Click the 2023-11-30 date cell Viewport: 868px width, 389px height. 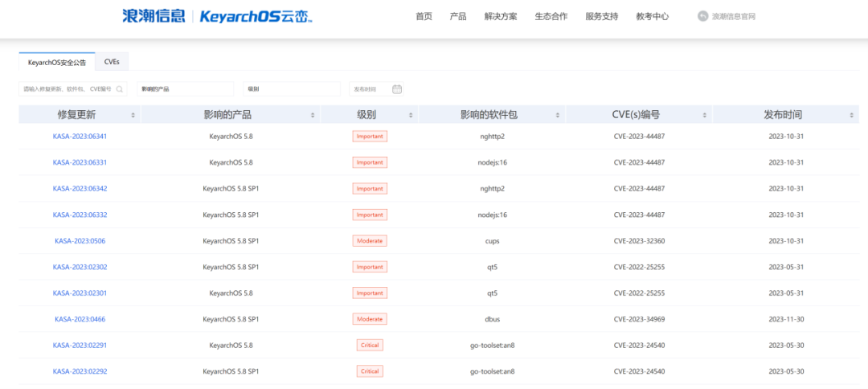coord(786,319)
